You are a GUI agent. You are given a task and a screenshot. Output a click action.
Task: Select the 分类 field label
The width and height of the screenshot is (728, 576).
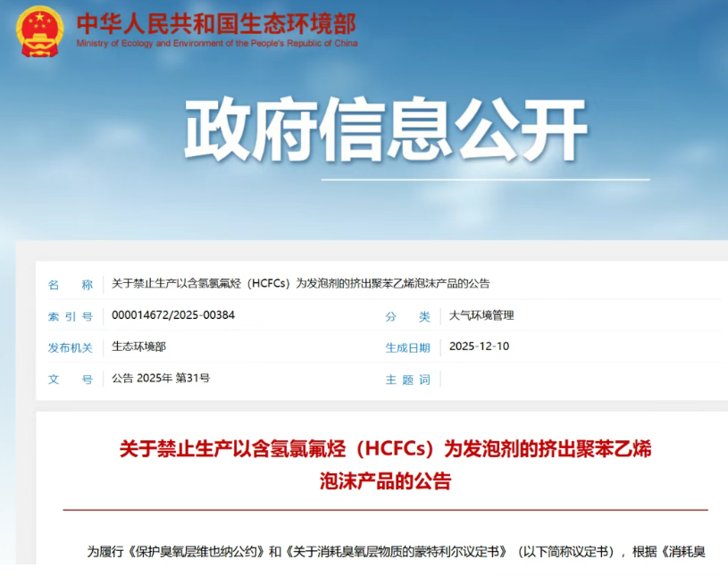coord(407,316)
